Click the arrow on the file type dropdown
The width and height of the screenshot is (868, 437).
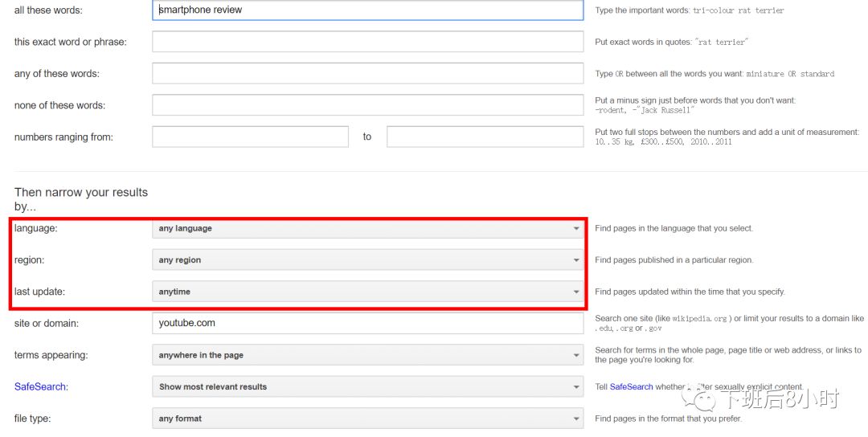pyautogui.click(x=575, y=419)
